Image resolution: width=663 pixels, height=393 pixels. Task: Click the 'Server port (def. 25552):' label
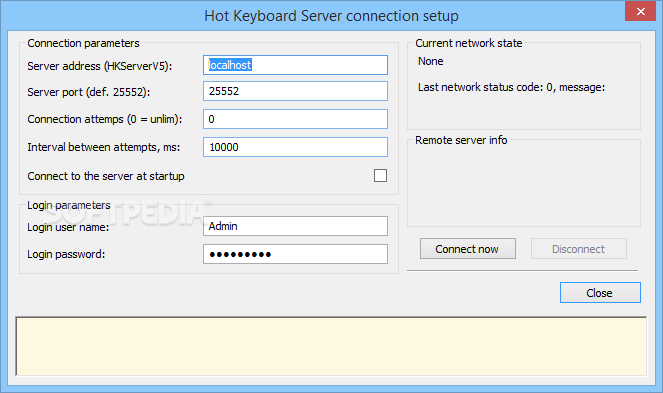coord(89,92)
